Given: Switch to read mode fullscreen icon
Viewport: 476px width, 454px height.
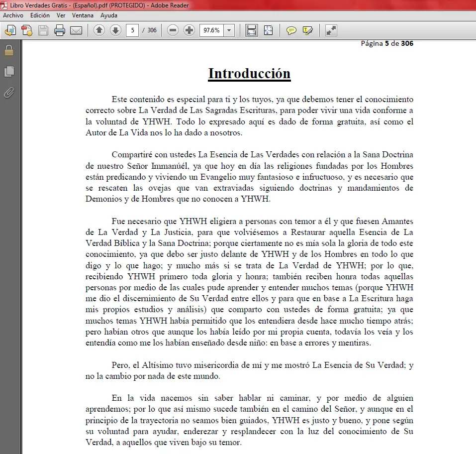Looking at the screenshot, I should point(331,30).
